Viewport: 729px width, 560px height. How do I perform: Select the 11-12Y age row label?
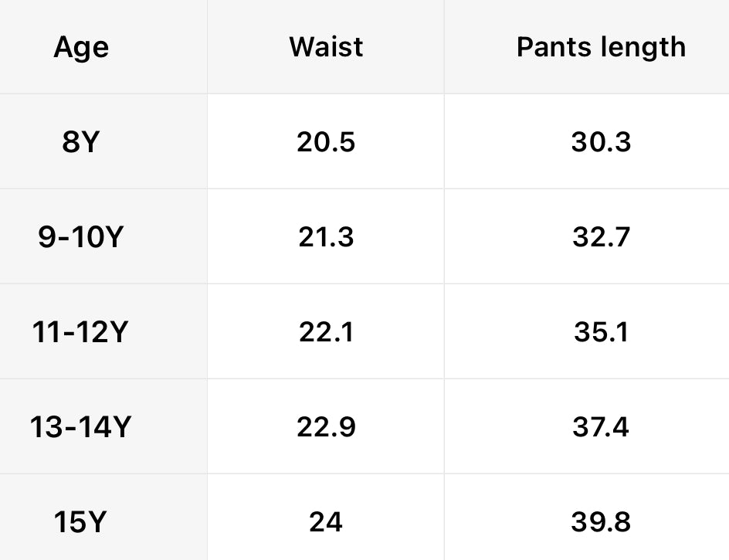pos(81,332)
